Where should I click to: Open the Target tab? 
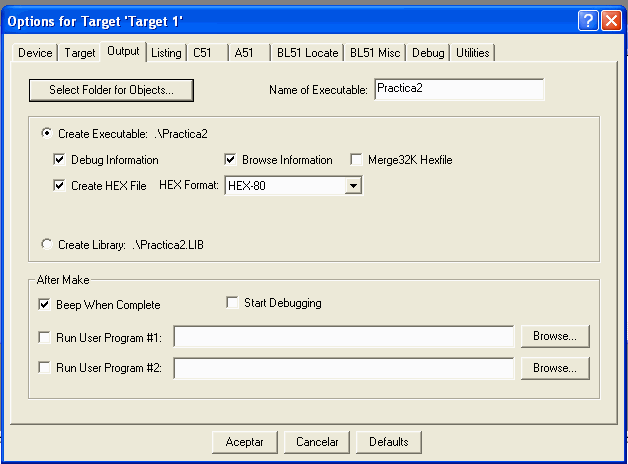80,53
